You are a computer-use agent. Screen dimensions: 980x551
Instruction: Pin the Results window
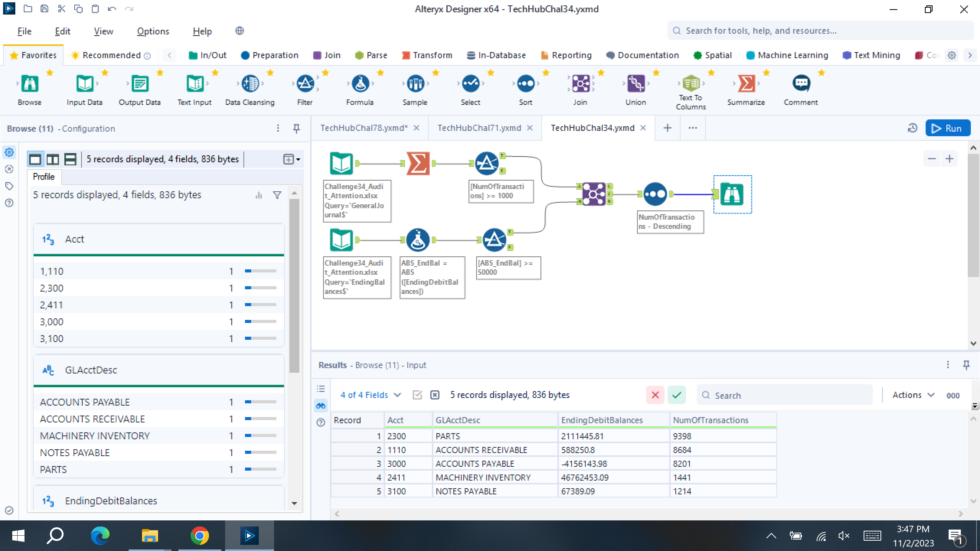point(966,365)
